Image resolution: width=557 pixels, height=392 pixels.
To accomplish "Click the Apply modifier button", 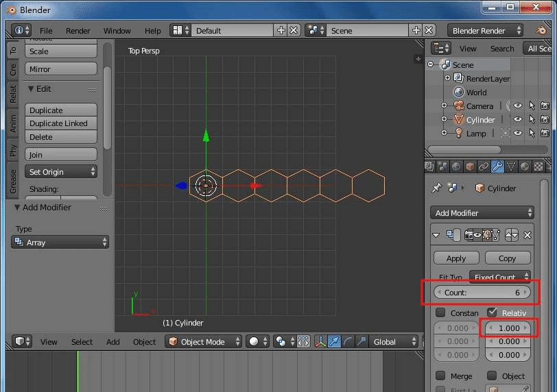I will coord(456,258).
